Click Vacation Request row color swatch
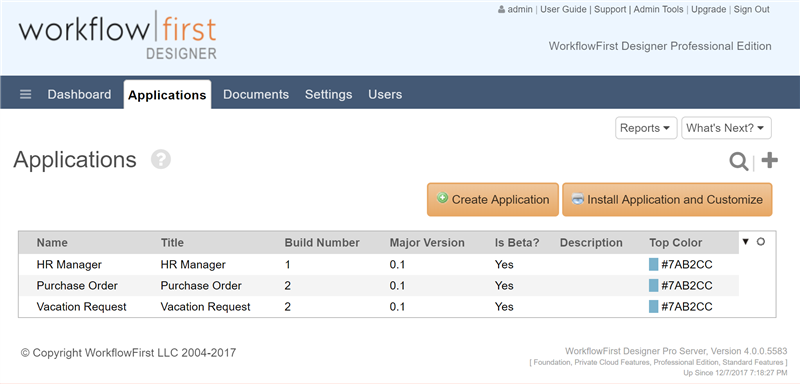Image resolution: width=800 pixels, height=384 pixels. click(654, 306)
